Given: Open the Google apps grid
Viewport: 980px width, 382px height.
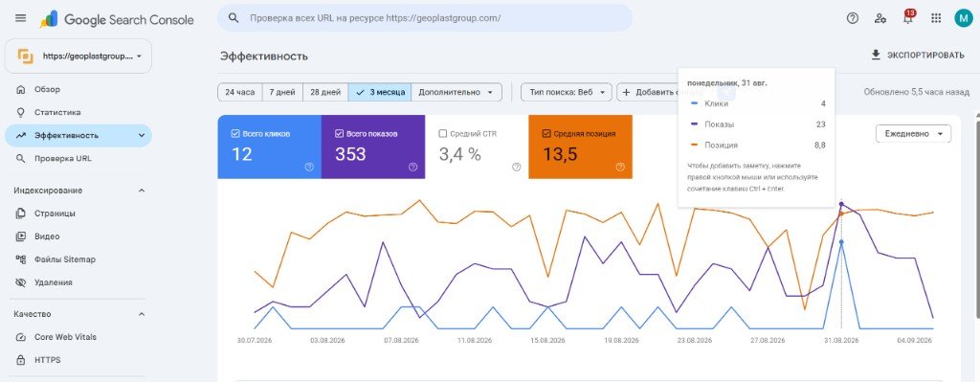Looking at the screenshot, I should (x=936, y=18).
